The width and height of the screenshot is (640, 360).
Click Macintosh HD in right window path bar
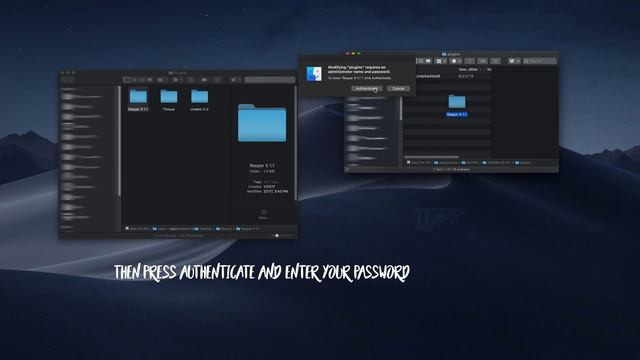pyautogui.click(x=418, y=162)
